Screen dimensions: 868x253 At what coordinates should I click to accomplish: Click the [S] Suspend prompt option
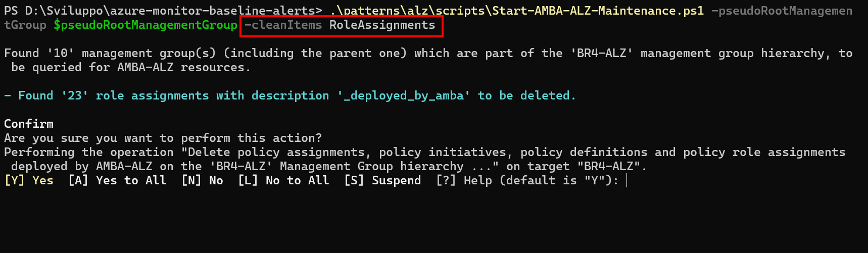[382, 181]
